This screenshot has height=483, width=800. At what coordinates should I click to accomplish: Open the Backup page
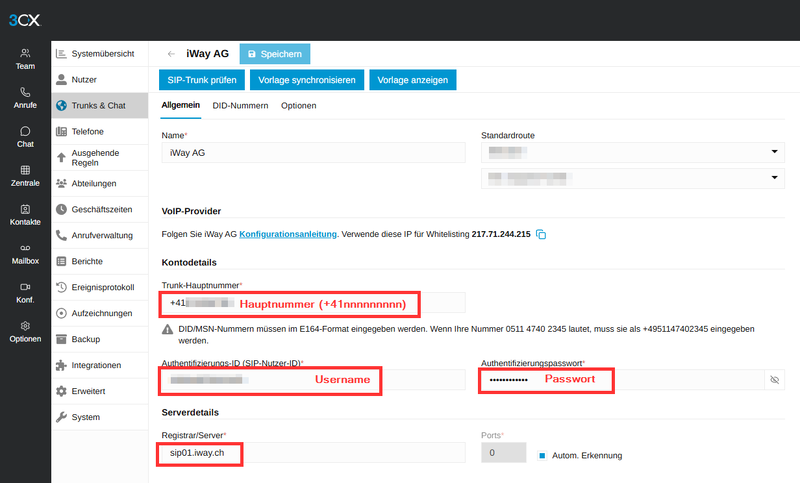[99, 339]
